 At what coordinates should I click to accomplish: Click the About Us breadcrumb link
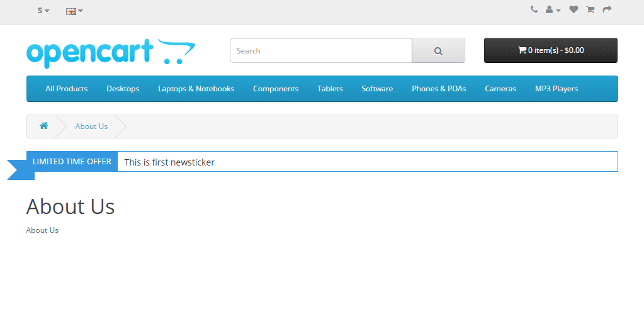pyautogui.click(x=91, y=127)
